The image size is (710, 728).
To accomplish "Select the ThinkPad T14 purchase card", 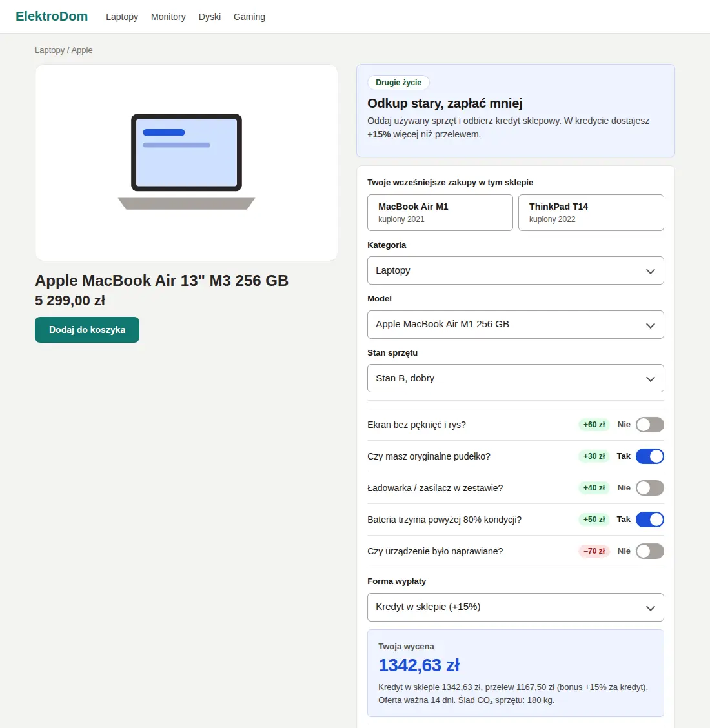I will pyautogui.click(x=591, y=212).
